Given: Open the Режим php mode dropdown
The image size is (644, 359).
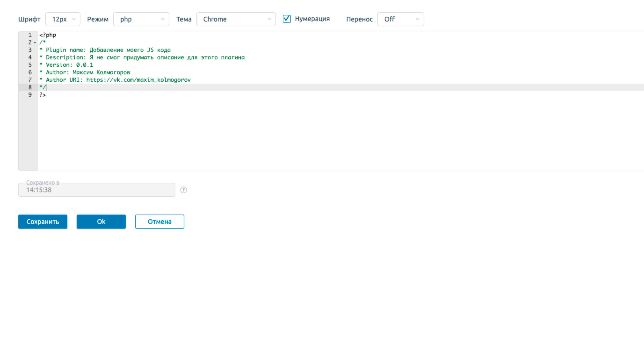Looking at the screenshot, I should [x=141, y=19].
